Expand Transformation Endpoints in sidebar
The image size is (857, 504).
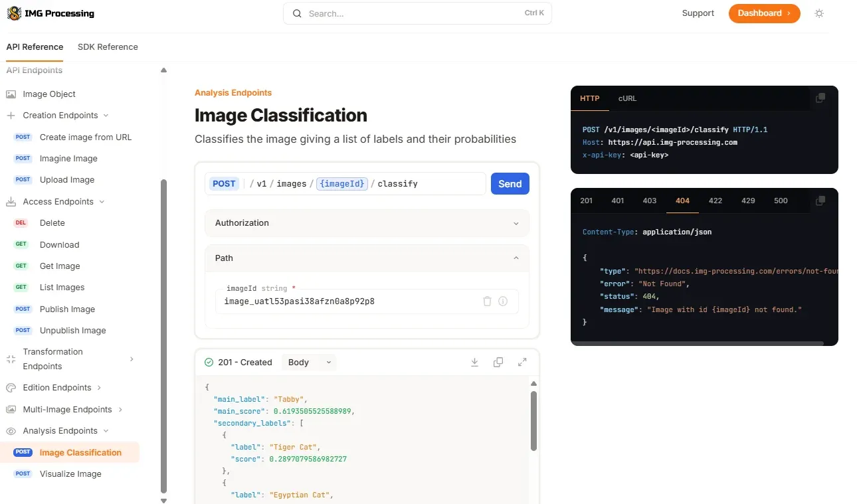[x=132, y=359]
